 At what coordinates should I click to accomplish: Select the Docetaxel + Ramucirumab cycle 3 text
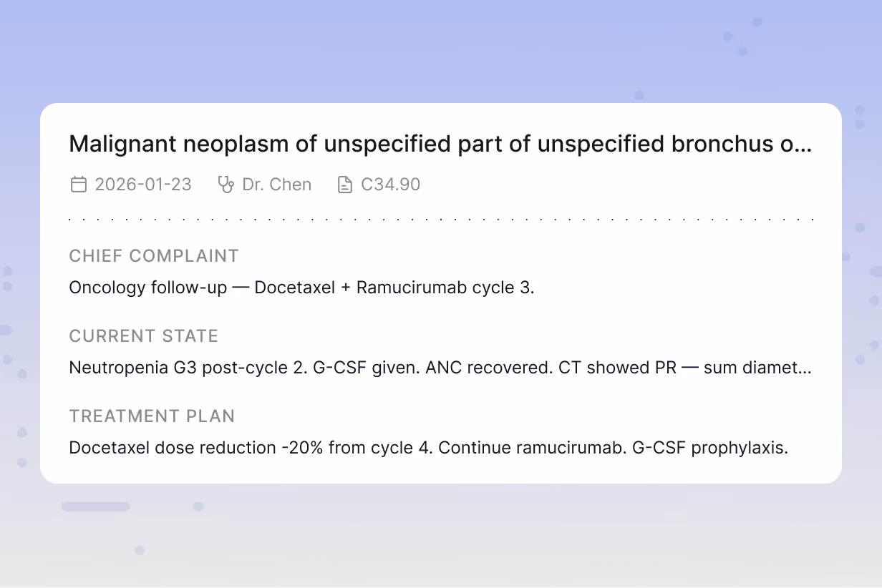pos(394,288)
